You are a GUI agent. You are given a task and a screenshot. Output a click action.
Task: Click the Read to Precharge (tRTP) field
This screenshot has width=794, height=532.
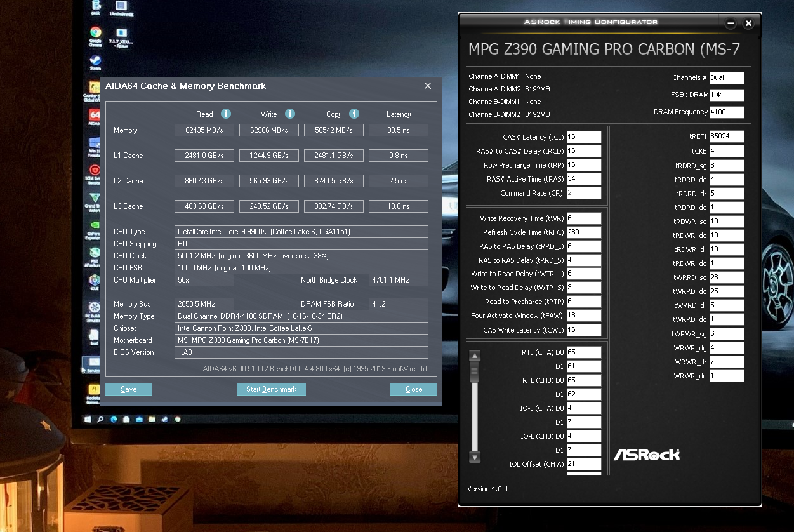pyautogui.click(x=584, y=302)
